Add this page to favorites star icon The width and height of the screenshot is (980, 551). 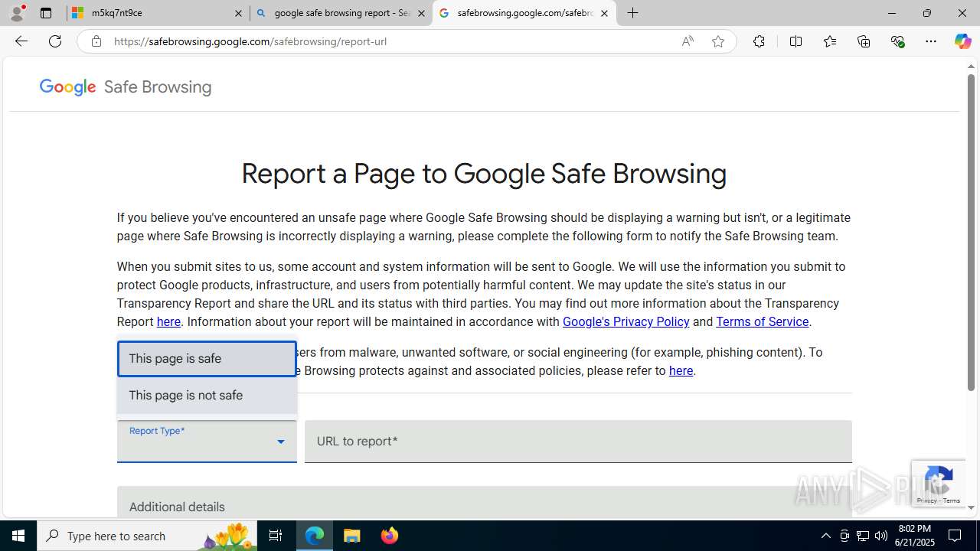(718, 41)
